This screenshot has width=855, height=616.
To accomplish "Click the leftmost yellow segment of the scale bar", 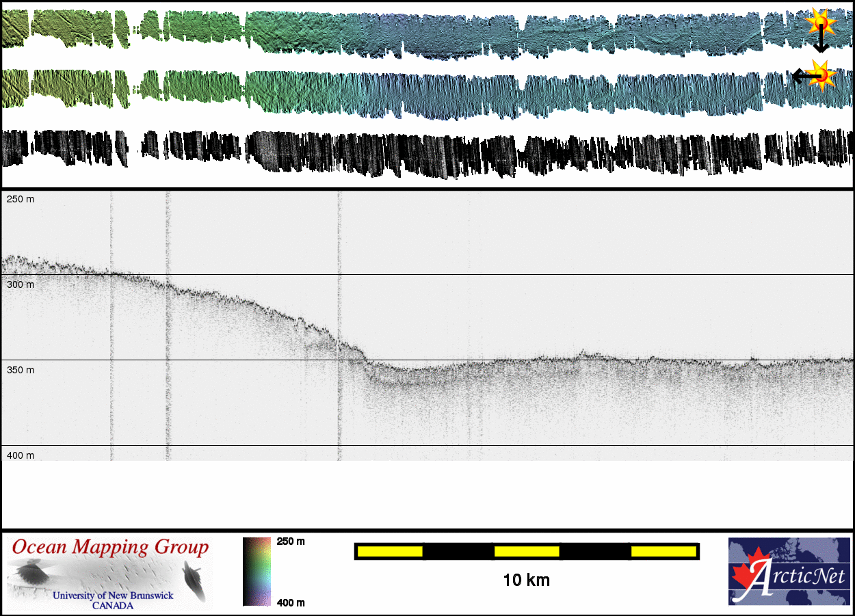I will 390,551.
